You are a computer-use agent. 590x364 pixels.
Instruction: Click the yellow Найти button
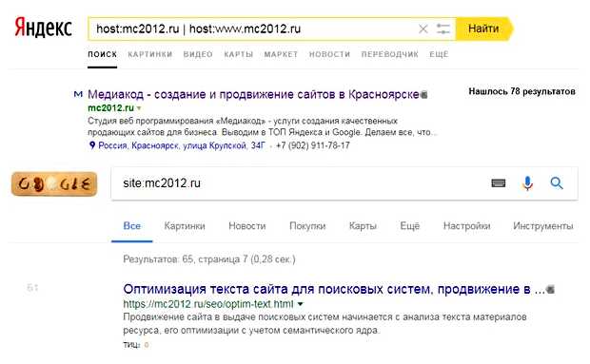[484, 29]
